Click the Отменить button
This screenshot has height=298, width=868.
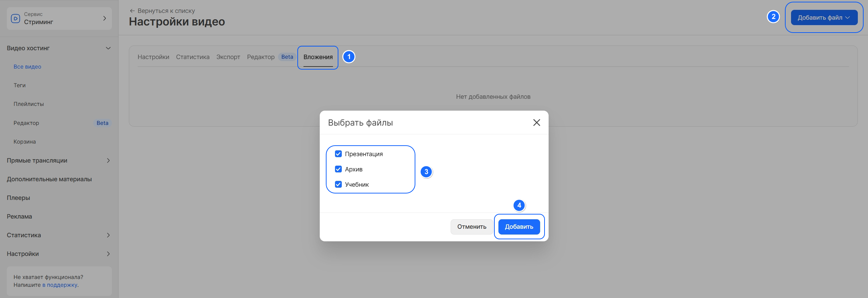click(472, 227)
